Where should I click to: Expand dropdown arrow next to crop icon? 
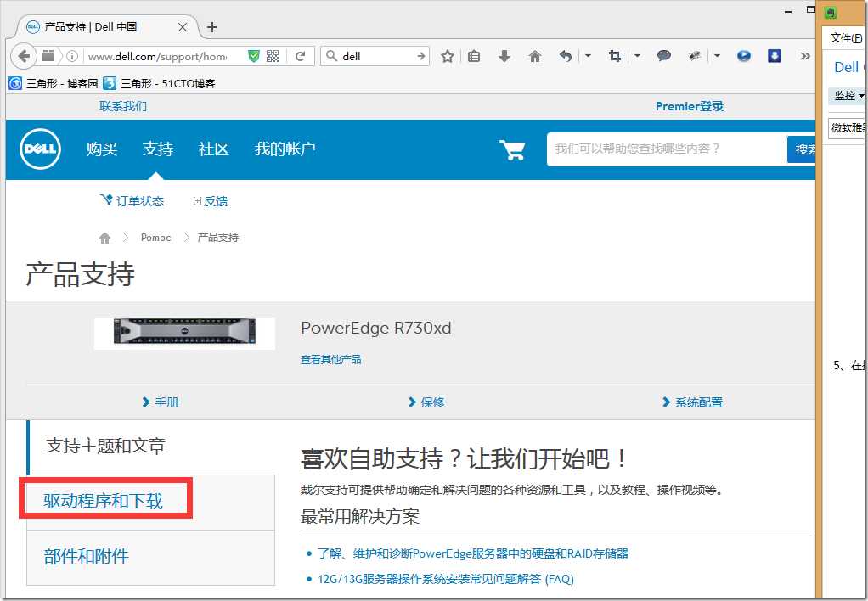point(637,56)
